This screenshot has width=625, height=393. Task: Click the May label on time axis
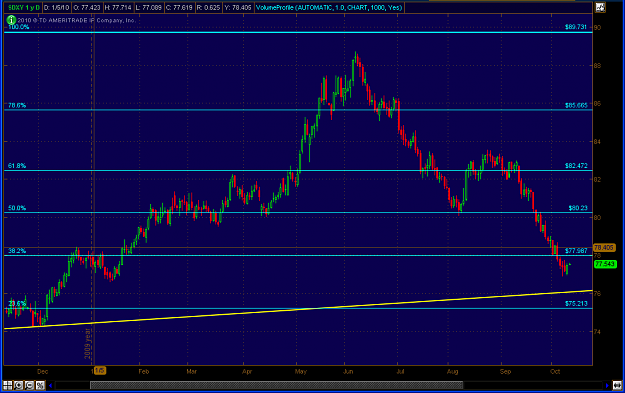coord(301,371)
